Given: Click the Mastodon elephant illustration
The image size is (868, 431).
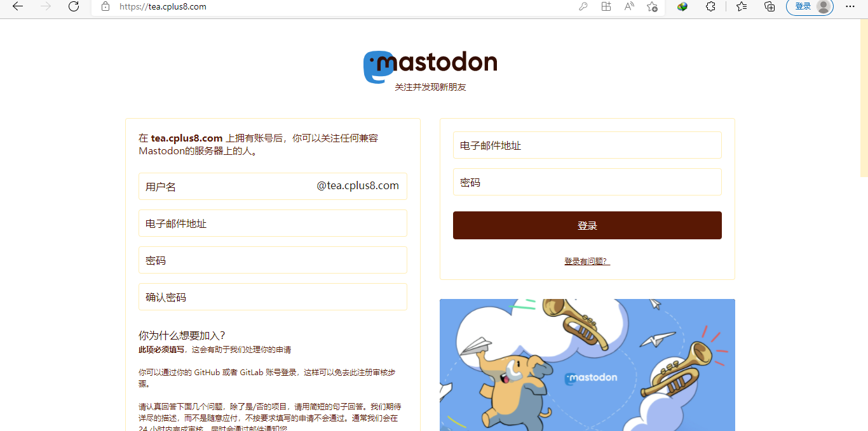Looking at the screenshot, I should coord(587,365).
